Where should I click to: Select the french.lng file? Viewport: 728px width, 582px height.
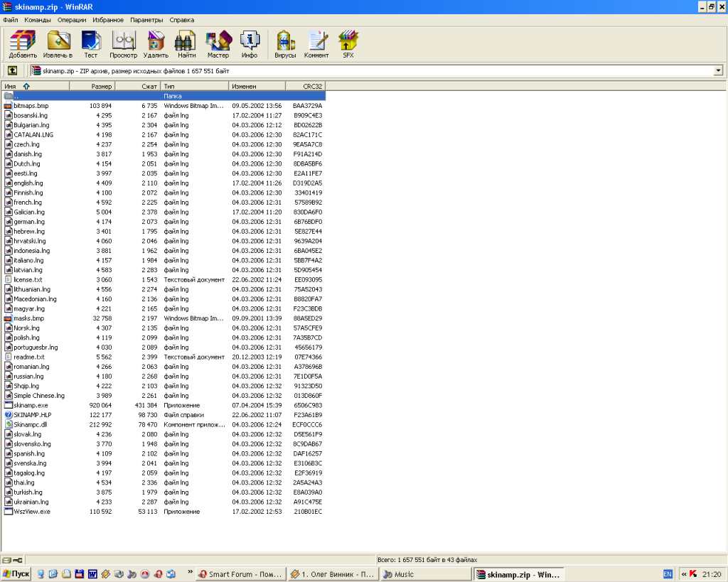tap(164, 203)
